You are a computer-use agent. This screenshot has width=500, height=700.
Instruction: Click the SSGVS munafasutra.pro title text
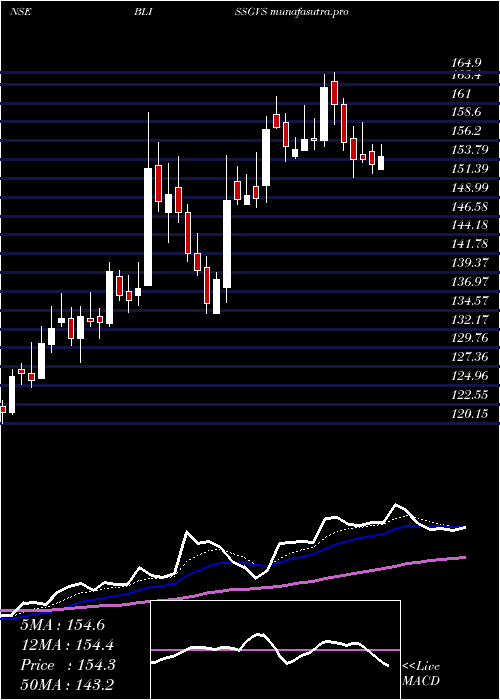pos(292,12)
